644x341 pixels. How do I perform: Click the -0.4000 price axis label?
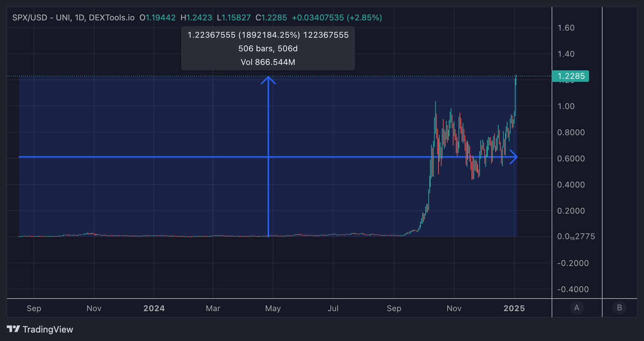click(x=572, y=289)
